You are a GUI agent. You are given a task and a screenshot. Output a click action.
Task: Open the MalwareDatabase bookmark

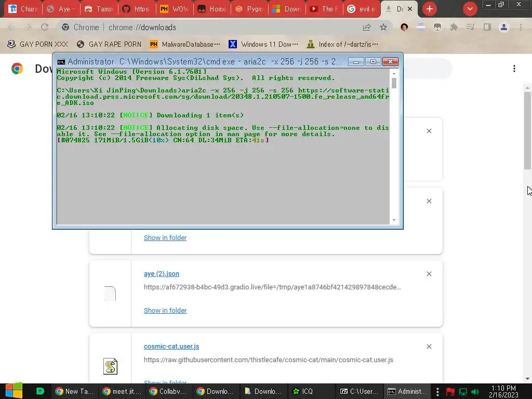point(185,44)
